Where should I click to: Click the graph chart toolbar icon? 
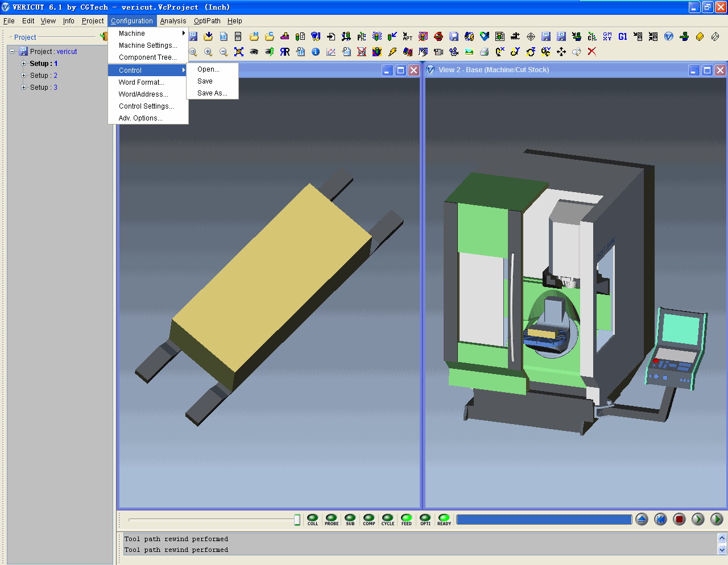(331, 52)
